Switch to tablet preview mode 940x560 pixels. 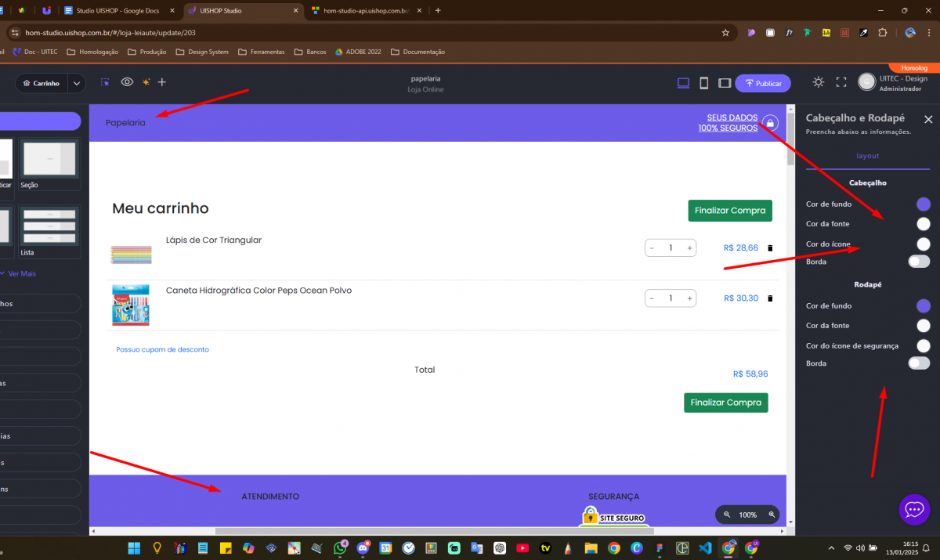pyautogui.click(x=725, y=83)
